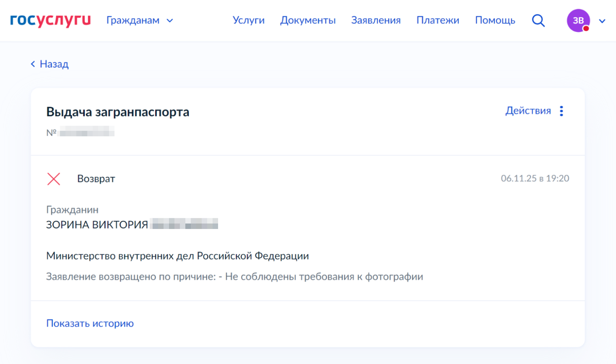
Task: Open the ЗВ profile avatar
Action: (x=578, y=20)
